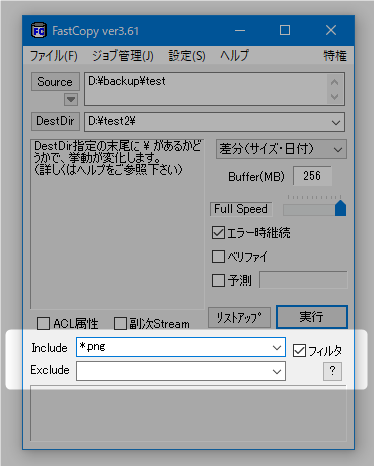The width and height of the screenshot is (374, 466).
Task: Close the FastCopy window
Action: [x=331, y=31]
